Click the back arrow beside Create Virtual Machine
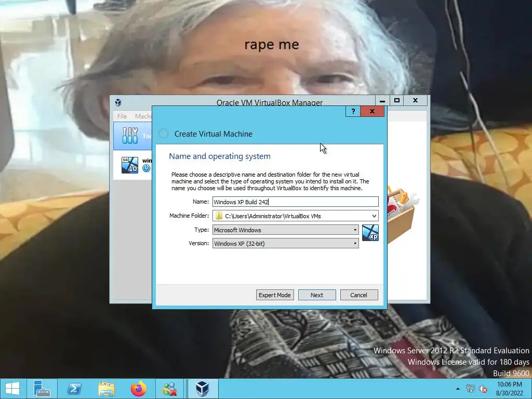Image resolution: width=532 pixels, height=399 pixels. (164, 134)
